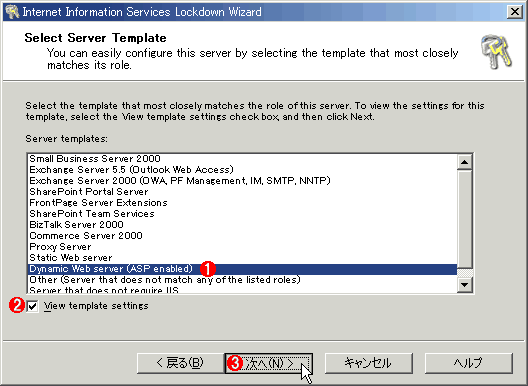Click the template list scrollbar track
The width and height of the screenshot is (528, 386).
point(465,273)
